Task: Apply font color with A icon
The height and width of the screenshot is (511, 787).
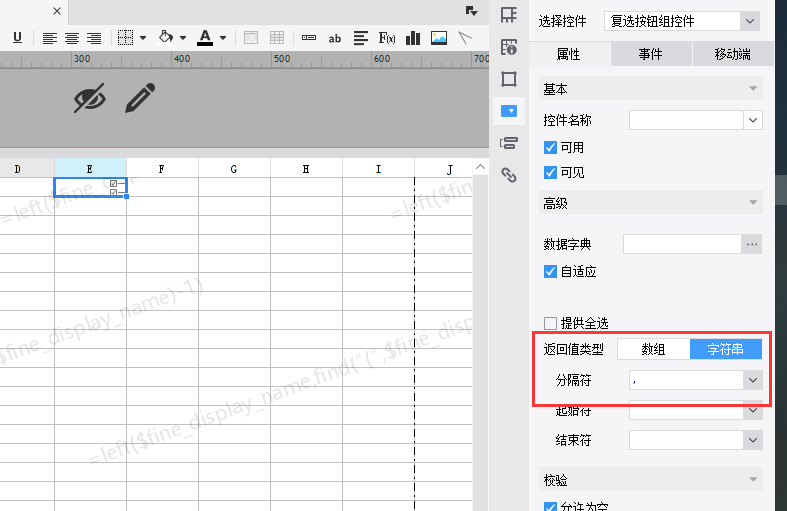Action: (x=205, y=38)
